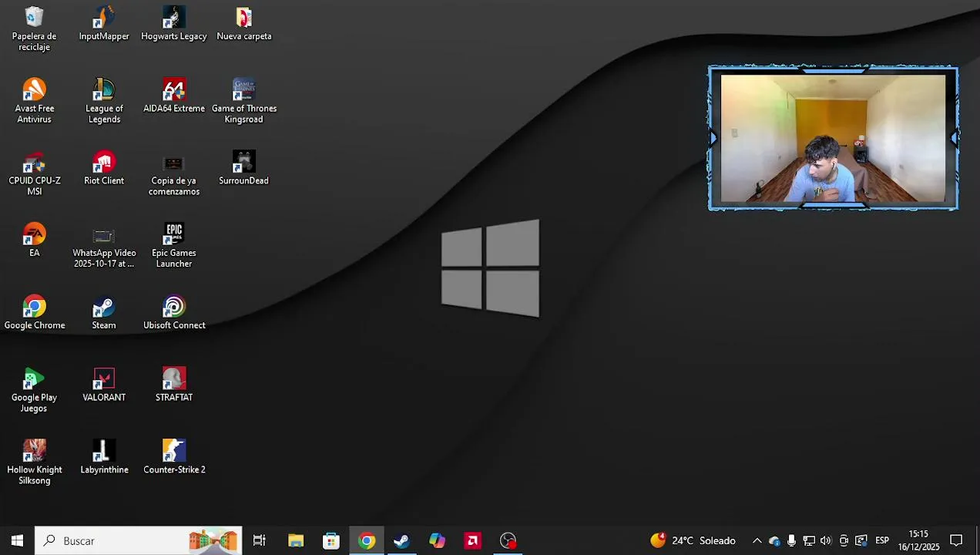Screen dimensions: 980x555
Task: Click the Buscar search box in taskbar
Action: (139, 540)
